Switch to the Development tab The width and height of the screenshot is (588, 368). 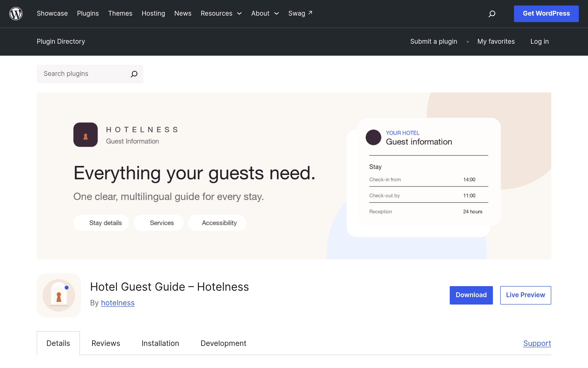[x=223, y=343]
